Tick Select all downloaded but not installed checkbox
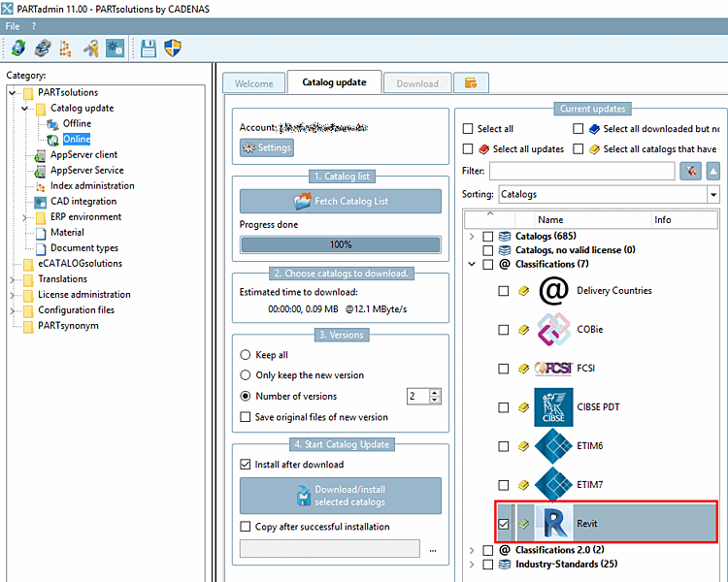 click(x=579, y=129)
